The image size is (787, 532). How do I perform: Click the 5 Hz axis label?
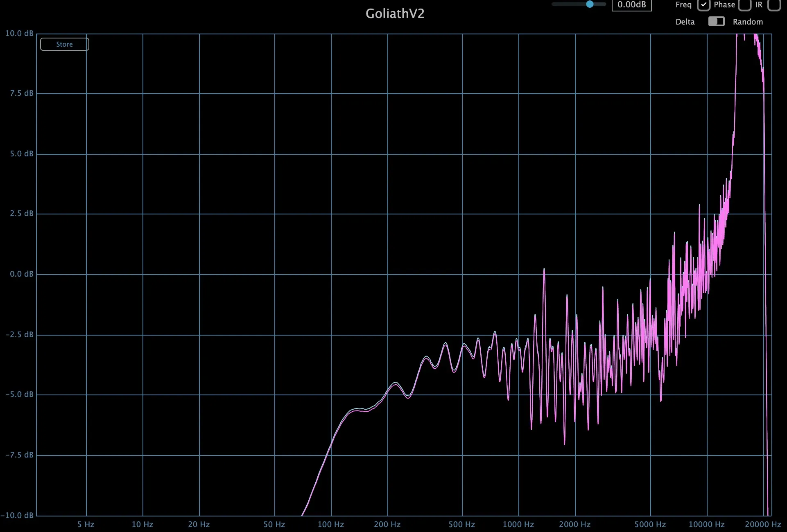[x=86, y=524]
